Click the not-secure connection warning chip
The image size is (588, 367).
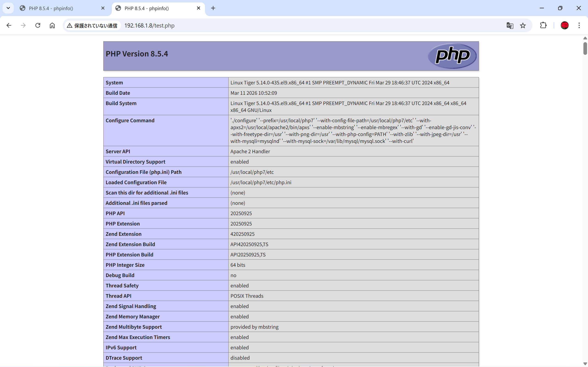coord(92,25)
